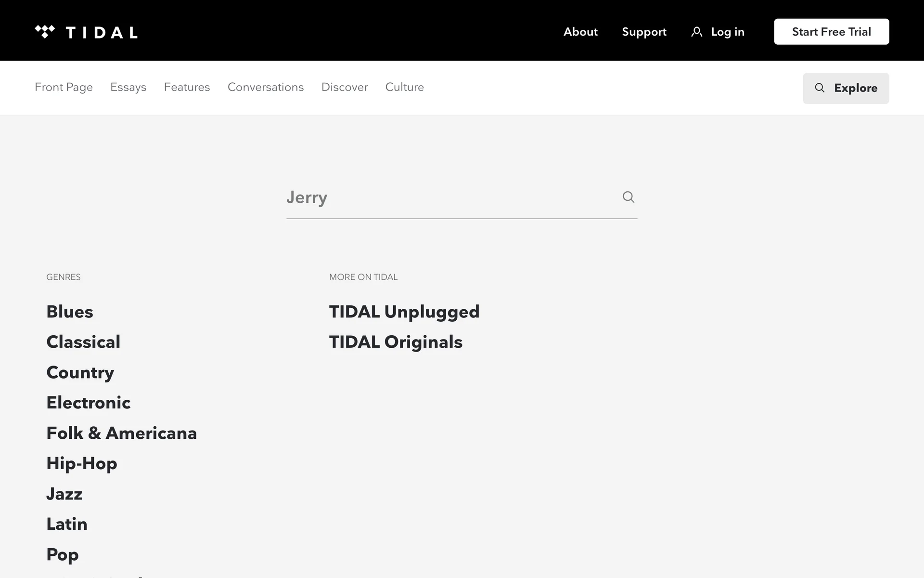The width and height of the screenshot is (924, 578).
Task: Go to TIDAL Originals
Action: 396,342
